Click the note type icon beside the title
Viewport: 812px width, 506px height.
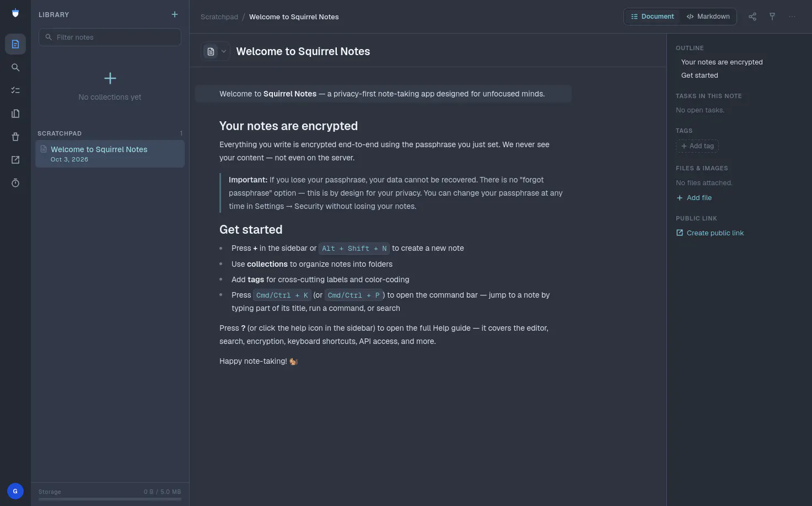pos(211,51)
